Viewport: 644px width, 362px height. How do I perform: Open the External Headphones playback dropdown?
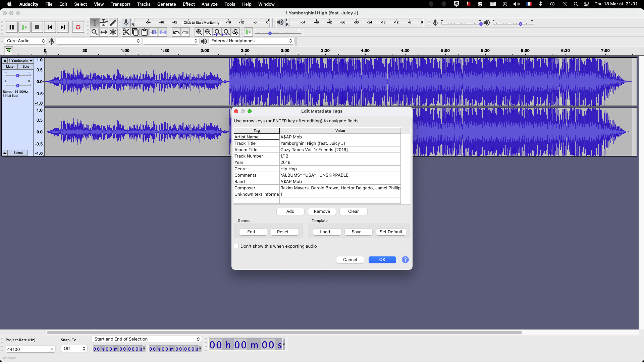(251, 41)
